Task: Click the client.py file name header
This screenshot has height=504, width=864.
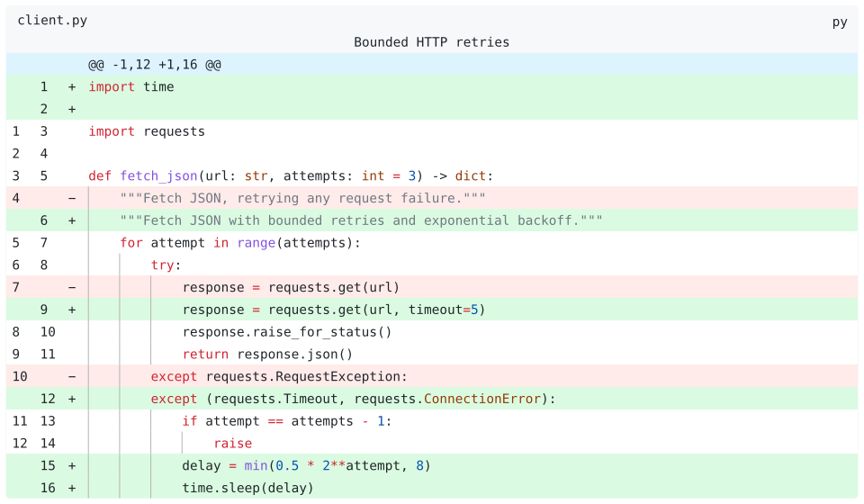Action: tap(52, 21)
